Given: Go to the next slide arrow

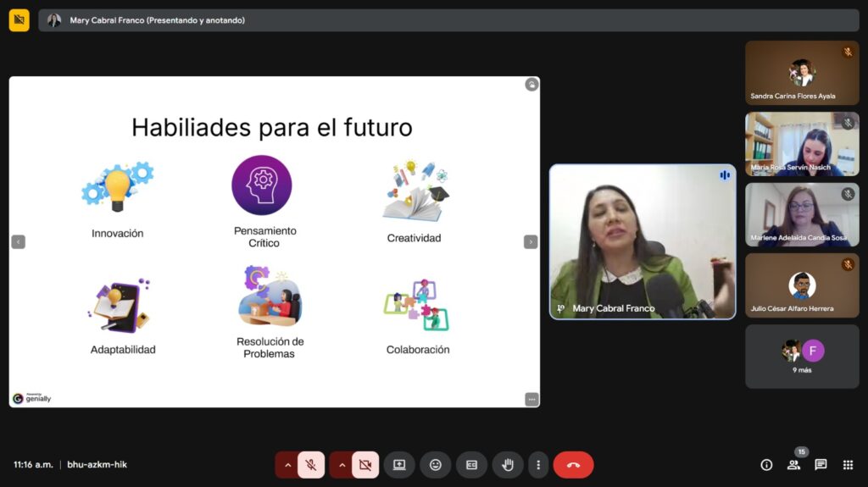Looking at the screenshot, I should (x=531, y=242).
